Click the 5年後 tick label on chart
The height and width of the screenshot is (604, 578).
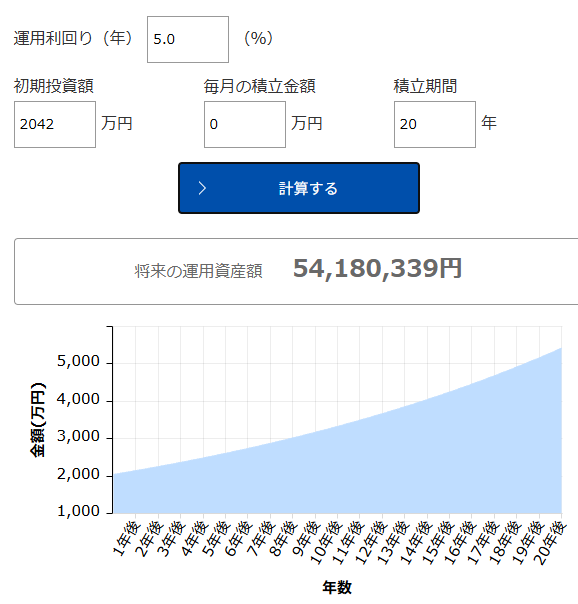217,538
